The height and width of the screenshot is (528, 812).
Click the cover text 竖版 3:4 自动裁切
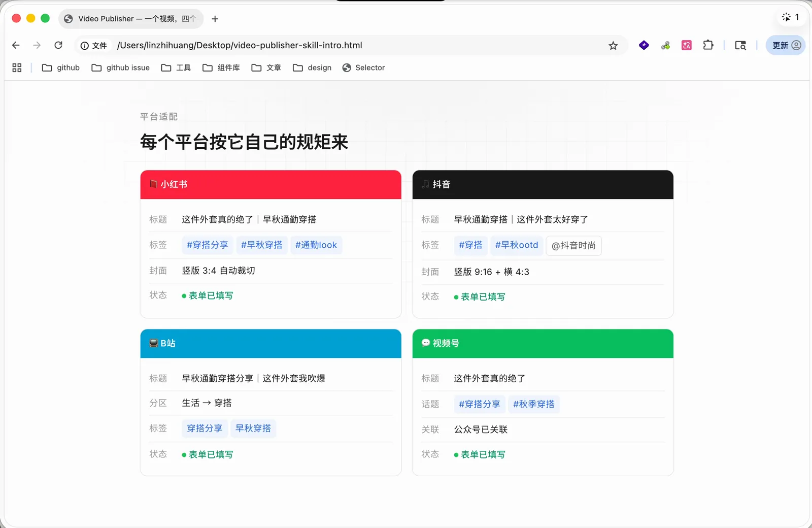219,271
